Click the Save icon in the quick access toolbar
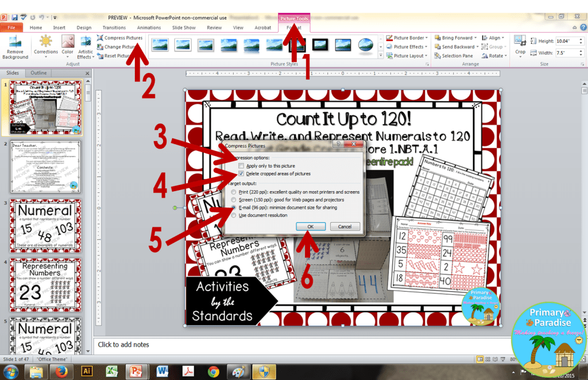 (x=14, y=17)
